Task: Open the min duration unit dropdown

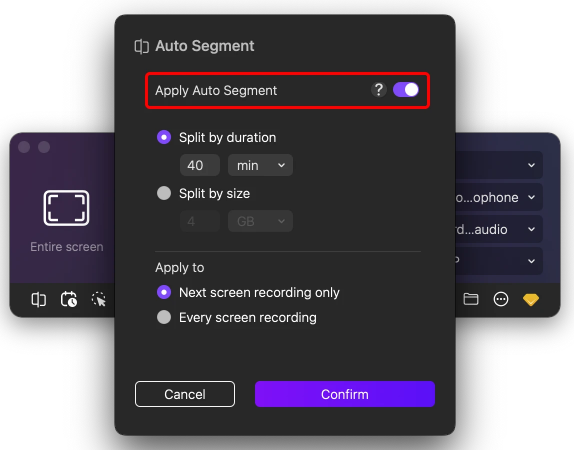Action: (x=260, y=165)
